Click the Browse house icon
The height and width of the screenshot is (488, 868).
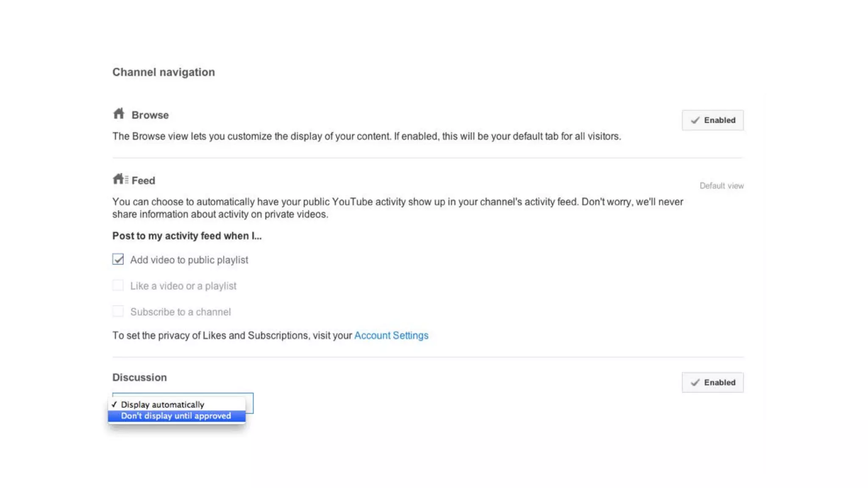tap(119, 114)
